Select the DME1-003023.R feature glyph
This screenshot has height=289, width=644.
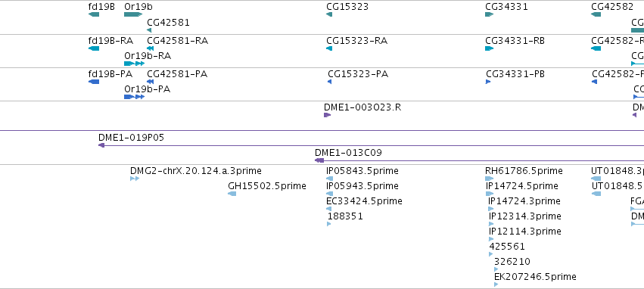tap(328, 115)
